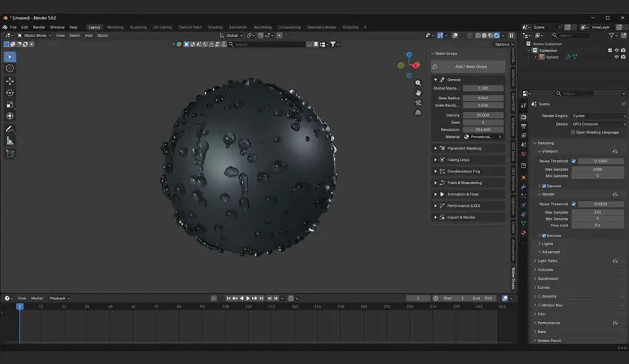Click the Base Radius 0.040 field
The width and height of the screenshot is (629, 364).
(x=483, y=99)
